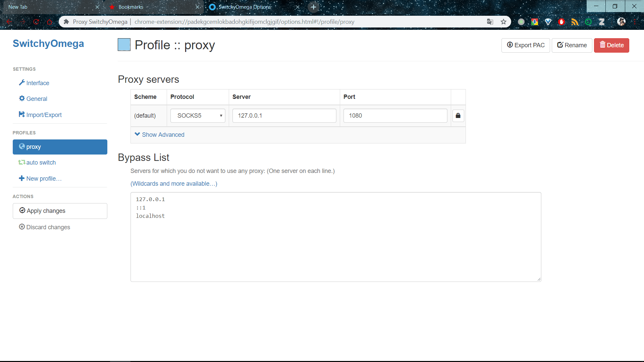
Task: Open the orange RSS feed extension
Action: 575,22
